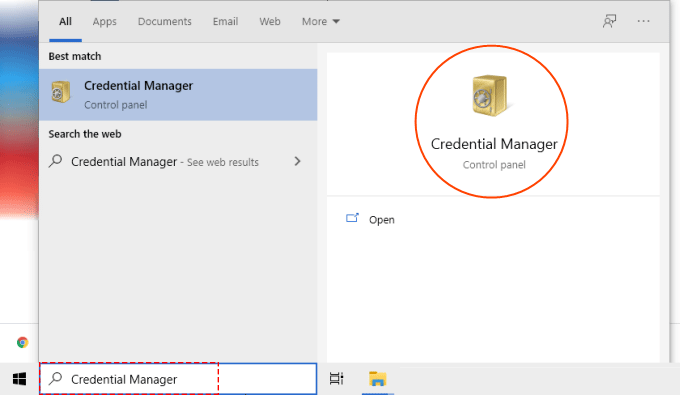Click the Open window icon

[352, 218]
